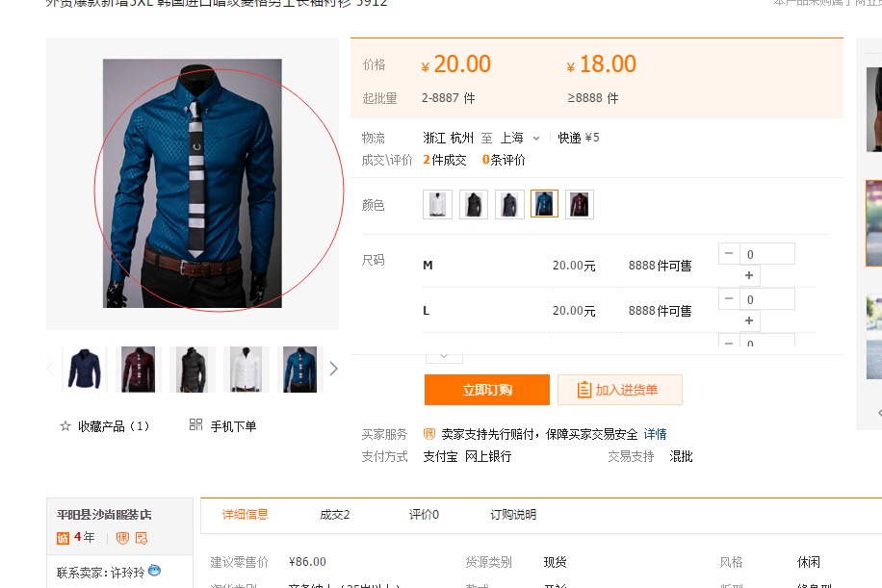Expand the destination dropdown next to 上海

point(536,139)
